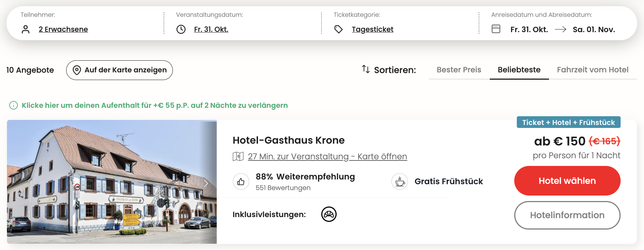
Task: Click the map icon under the hotel name
Action: [x=238, y=156]
